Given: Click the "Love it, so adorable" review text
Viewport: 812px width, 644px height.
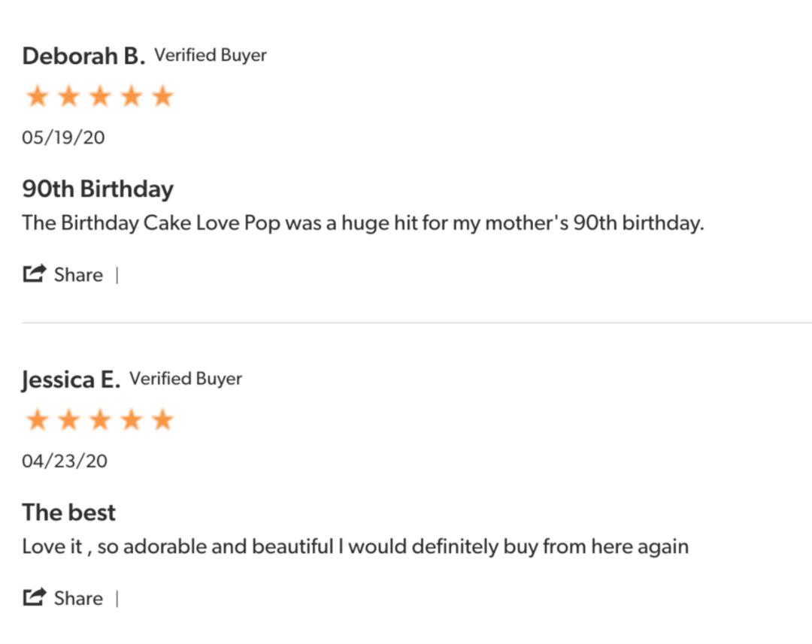Looking at the screenshot, I should coord(355,546).
